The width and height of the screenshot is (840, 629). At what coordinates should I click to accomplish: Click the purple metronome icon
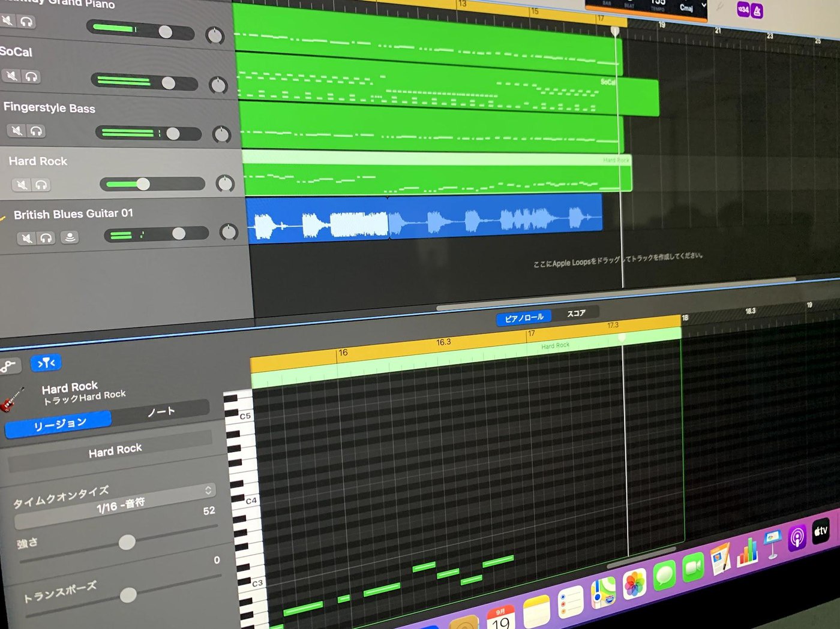[x=757, y=11]
